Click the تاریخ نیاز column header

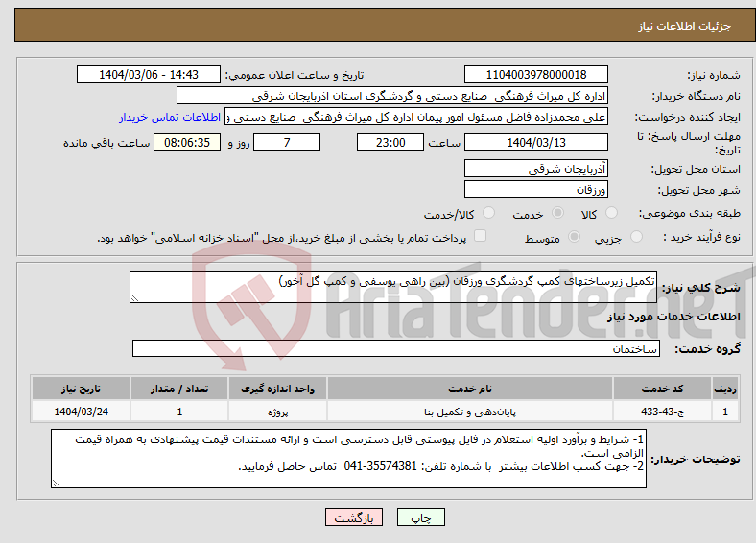[81, 389]
